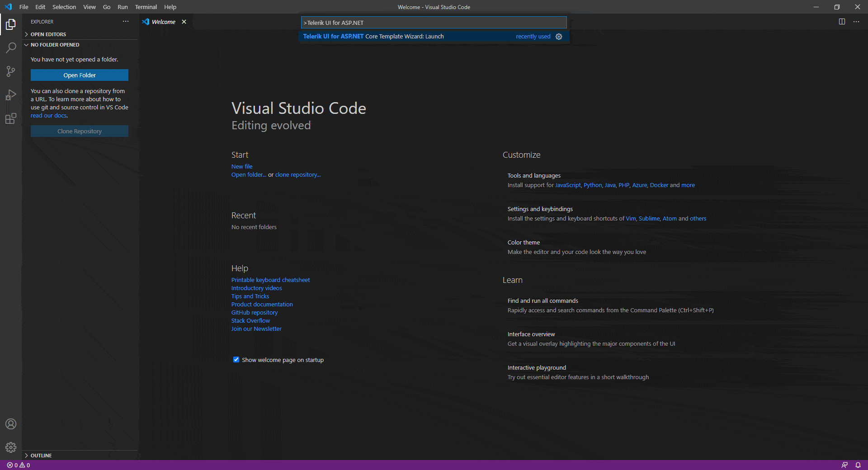Viewport: 868px width, 470px height.
Task: Run Telerik Core Template Wizard: Launch command
Action: [x=434, y=37]
